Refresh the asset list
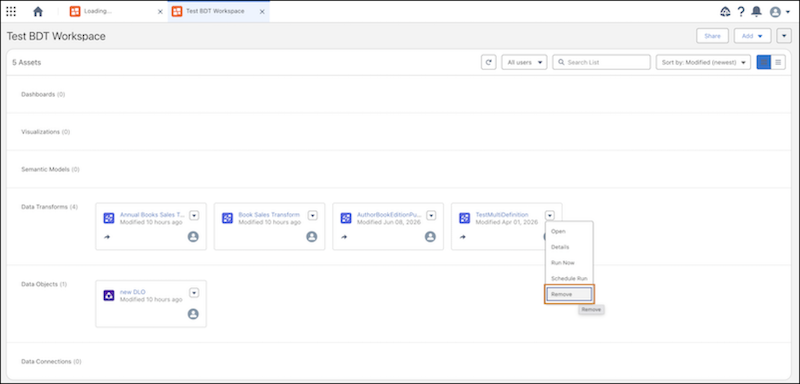Viewport: 800px width, 384px height. 489,62
